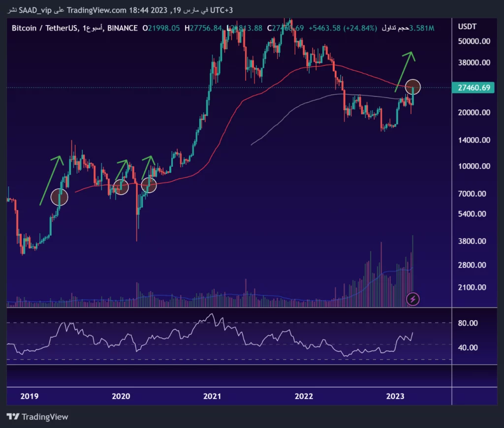The width and height of the screenshot is (504, 428).
Task: Click the RSI 80.00 level label
Action: point(468,323)
